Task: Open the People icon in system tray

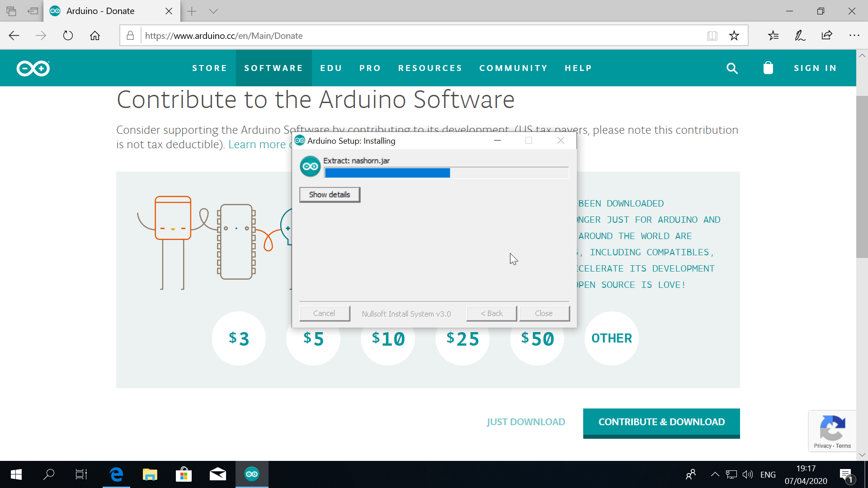Action: click(691, 474)
